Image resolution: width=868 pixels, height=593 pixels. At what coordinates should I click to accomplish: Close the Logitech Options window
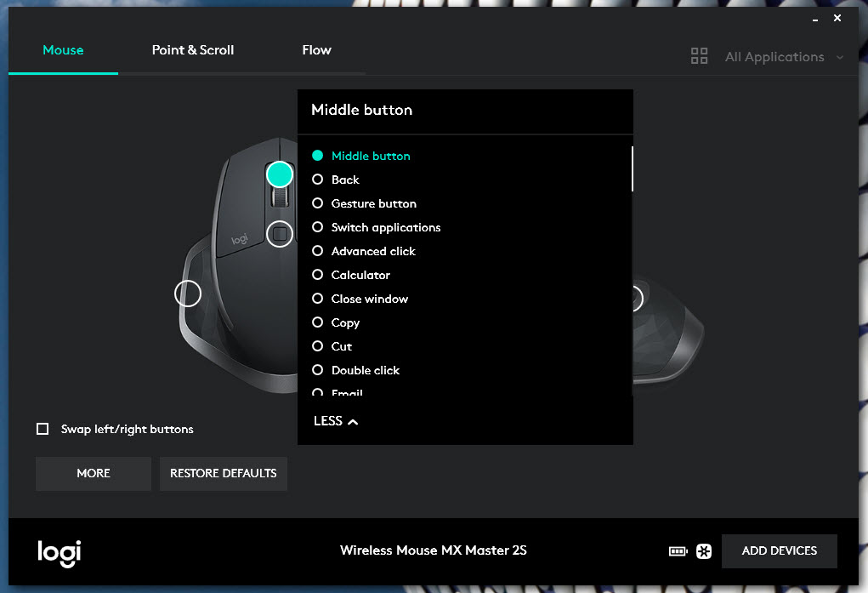(x=837, y=18)
